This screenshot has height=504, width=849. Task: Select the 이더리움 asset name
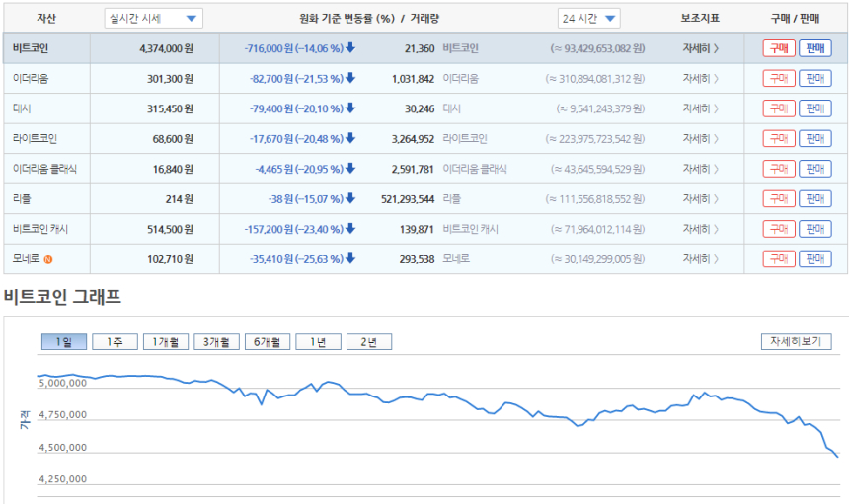[x=31, y=79]
